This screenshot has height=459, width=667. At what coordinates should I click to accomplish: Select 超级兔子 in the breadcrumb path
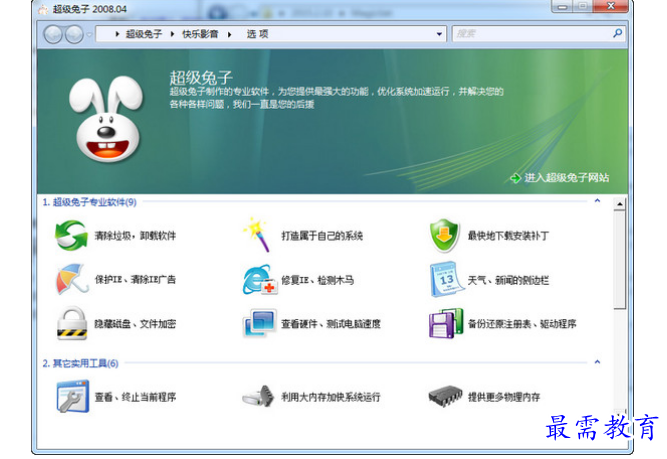144,34
